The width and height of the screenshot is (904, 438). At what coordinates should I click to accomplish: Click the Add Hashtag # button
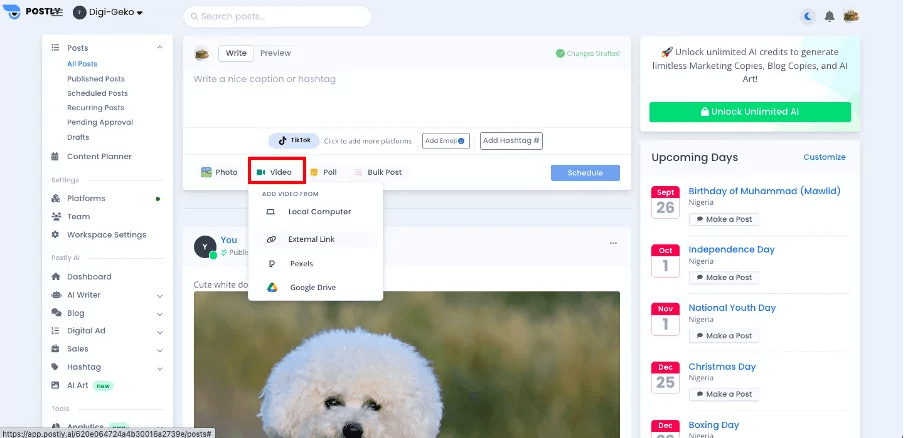pos(511,141)
